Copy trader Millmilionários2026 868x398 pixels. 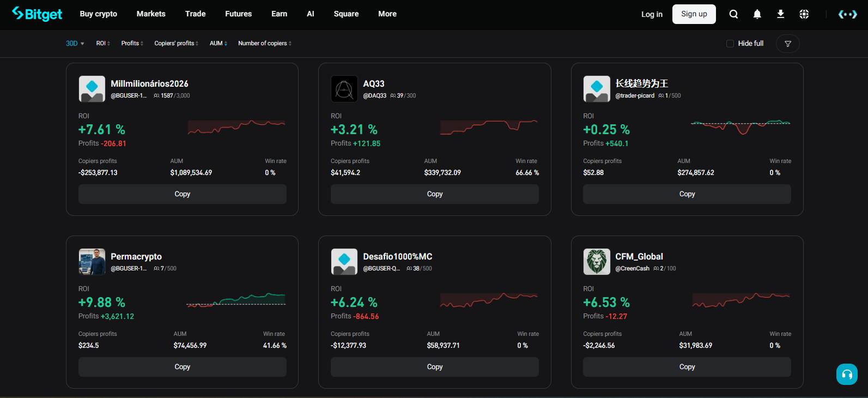coord(183,194)
